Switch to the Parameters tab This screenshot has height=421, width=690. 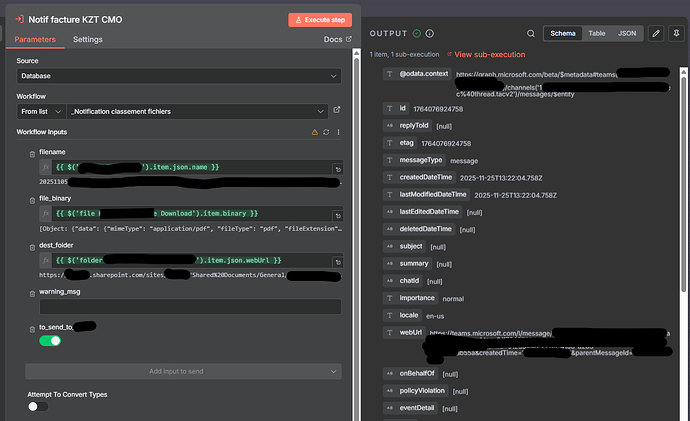(x=35, y=40)
